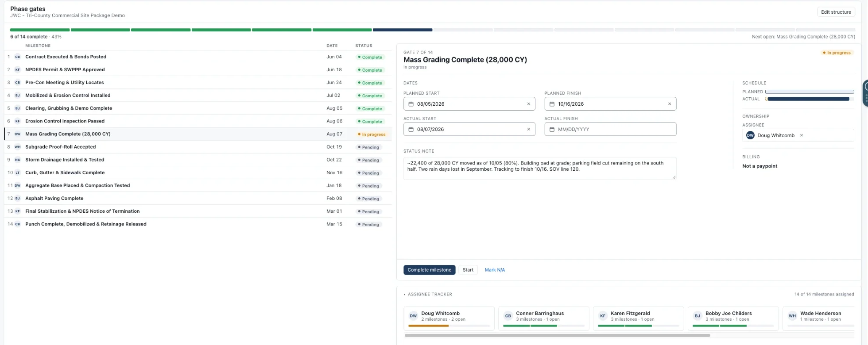Click the Complete status on Erosion Control Inspection row

pyautogui.click(x=370, y=122)
